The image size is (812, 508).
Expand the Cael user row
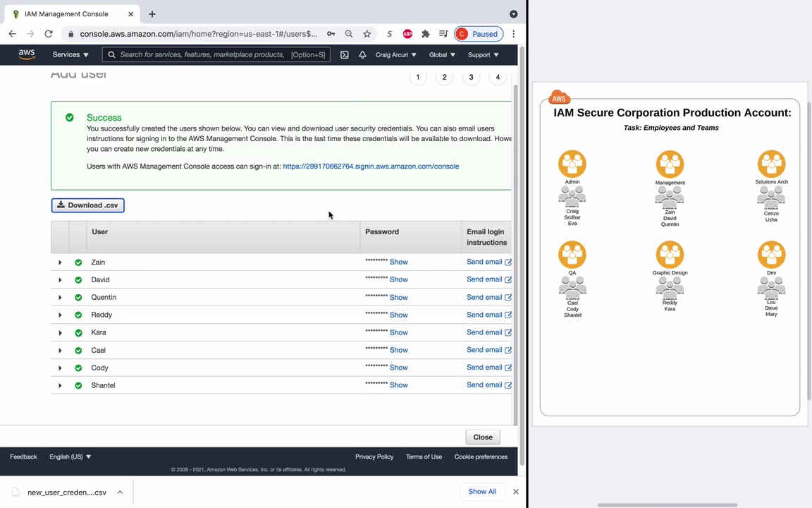click(x=60, y=351)
